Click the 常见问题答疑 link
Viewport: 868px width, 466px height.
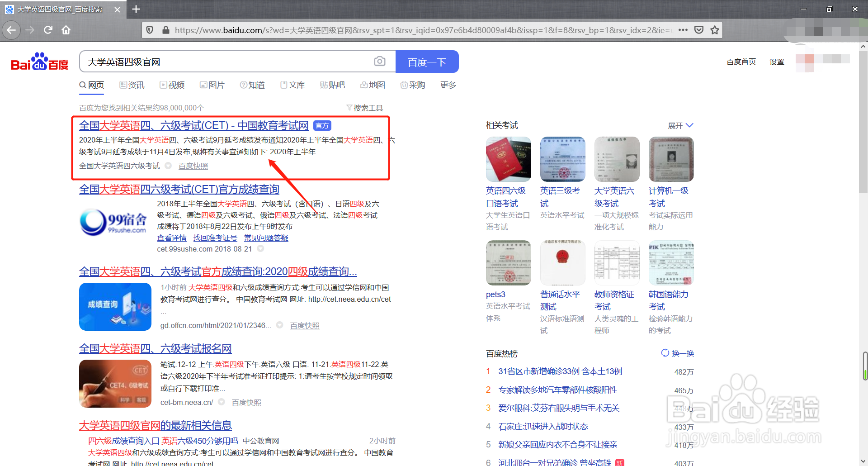[266, 238]
